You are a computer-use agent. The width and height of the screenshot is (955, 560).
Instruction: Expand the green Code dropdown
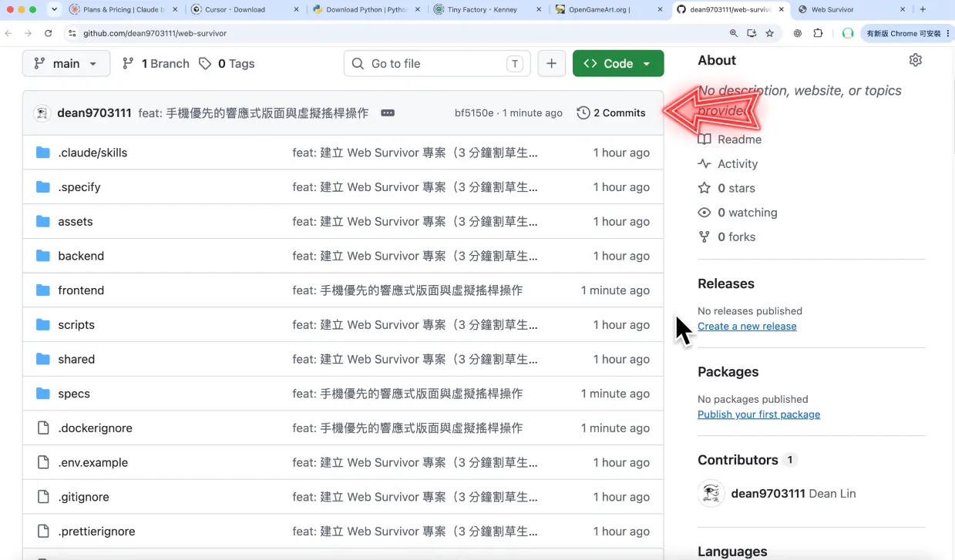tap(618, 64)
